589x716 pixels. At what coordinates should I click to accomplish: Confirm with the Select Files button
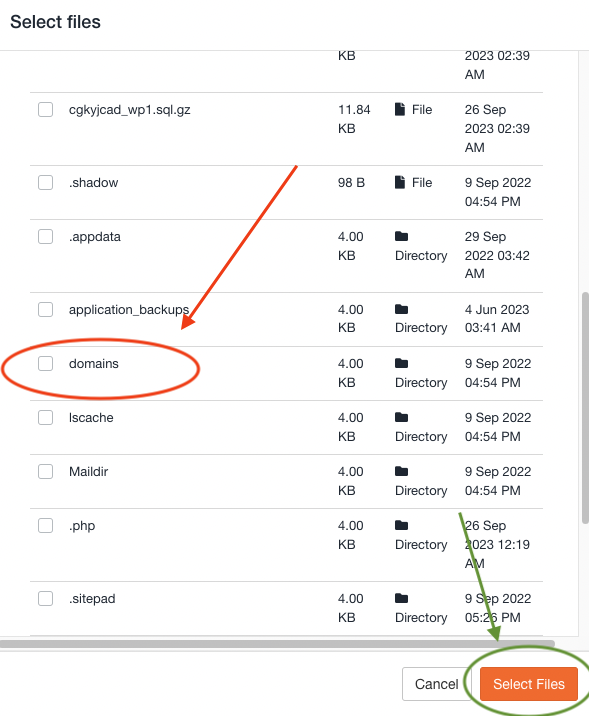pyautogui.click(x=529, y=684)
